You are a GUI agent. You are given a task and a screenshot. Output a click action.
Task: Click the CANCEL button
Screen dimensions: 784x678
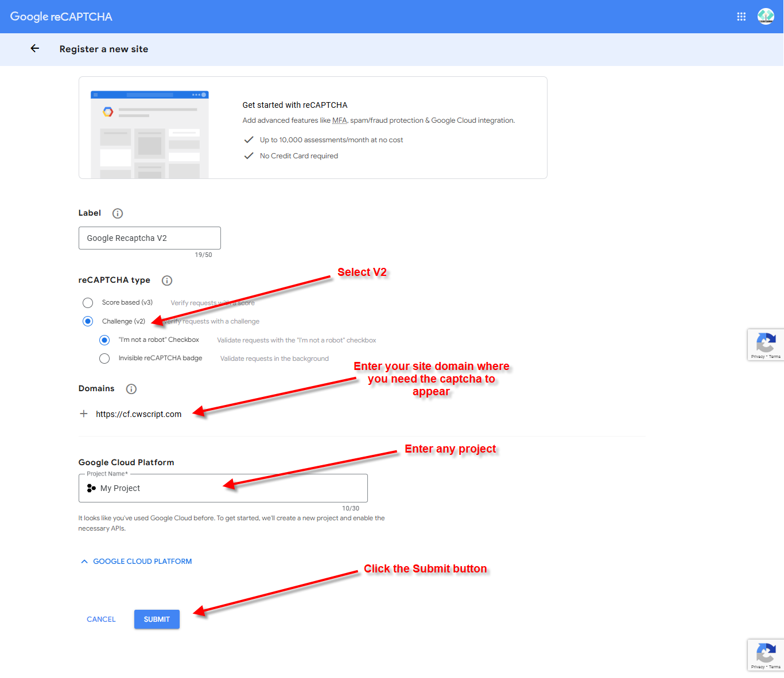point(101,619)
